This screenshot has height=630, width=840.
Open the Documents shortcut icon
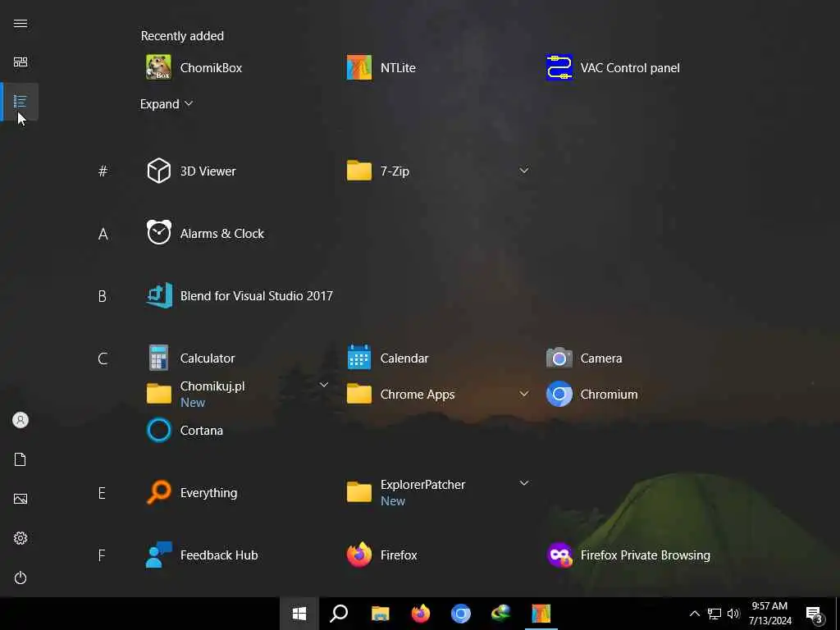pos(21,459)
